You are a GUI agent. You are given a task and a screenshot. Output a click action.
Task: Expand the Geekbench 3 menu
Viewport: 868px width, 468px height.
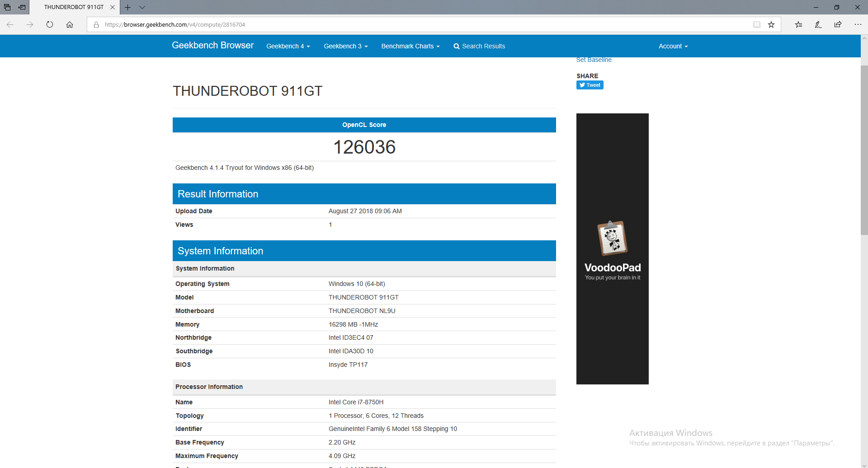tap(346, 46)
